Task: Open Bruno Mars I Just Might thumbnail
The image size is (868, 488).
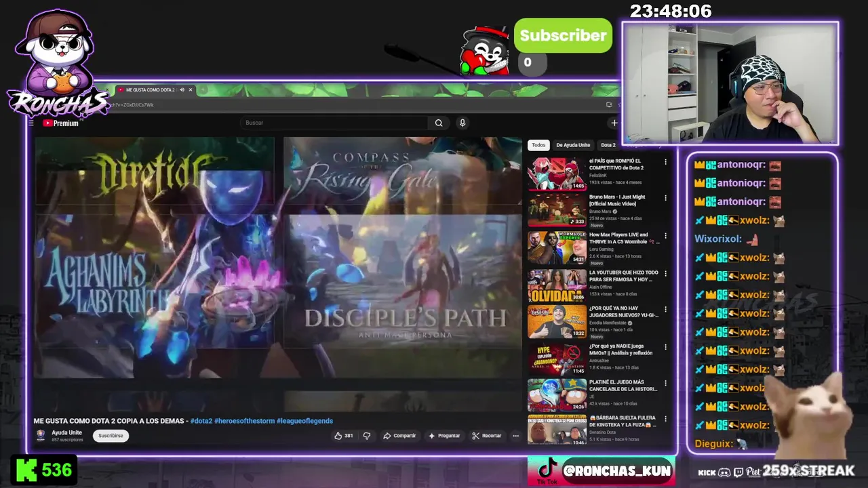Action: pos(557,210)
